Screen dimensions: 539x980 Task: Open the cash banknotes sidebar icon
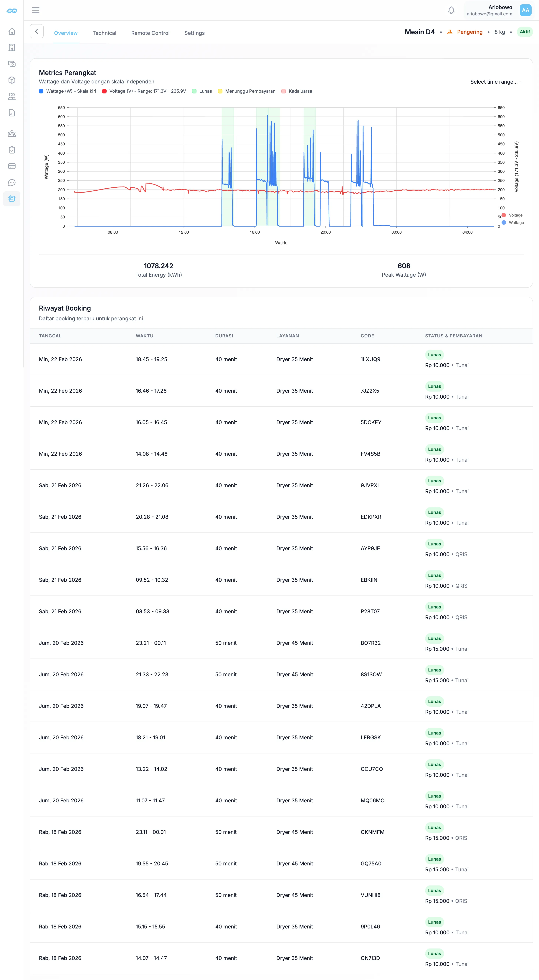coord(12,64)
